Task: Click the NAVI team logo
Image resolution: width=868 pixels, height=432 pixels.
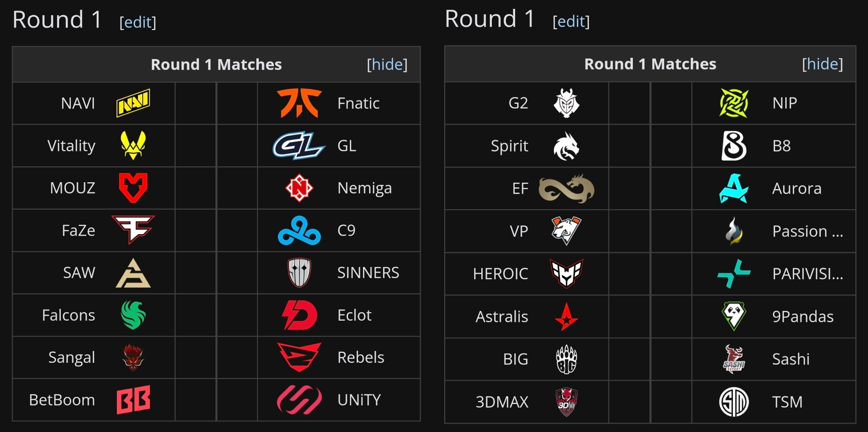Action: (133, 103)
